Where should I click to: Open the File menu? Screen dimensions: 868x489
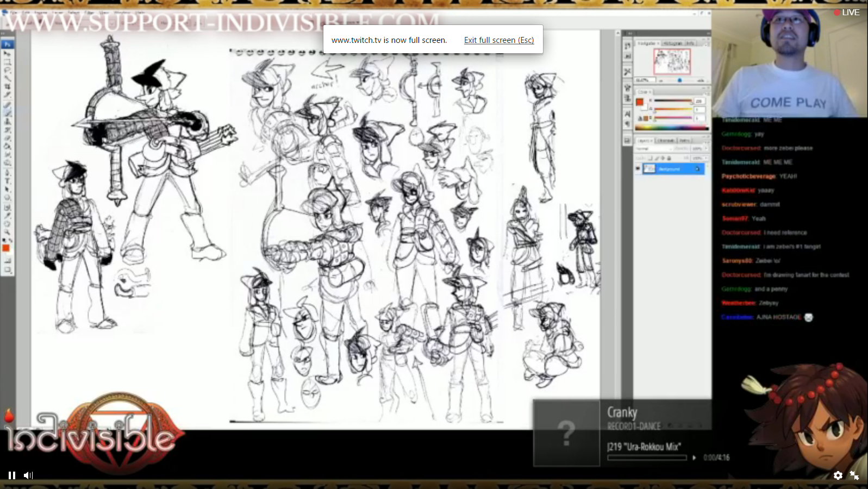coord(14,12)
